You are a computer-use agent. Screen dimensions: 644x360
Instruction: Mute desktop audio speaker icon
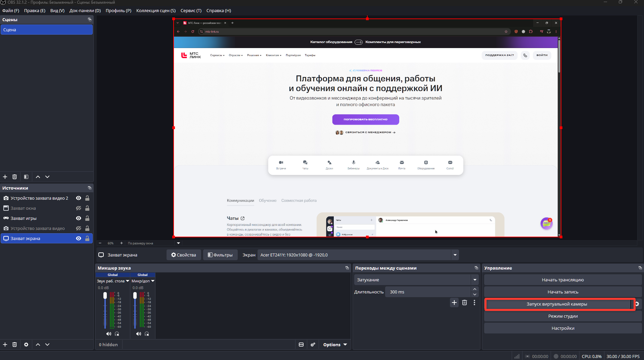pyautogui.click(x=108, y=334)
